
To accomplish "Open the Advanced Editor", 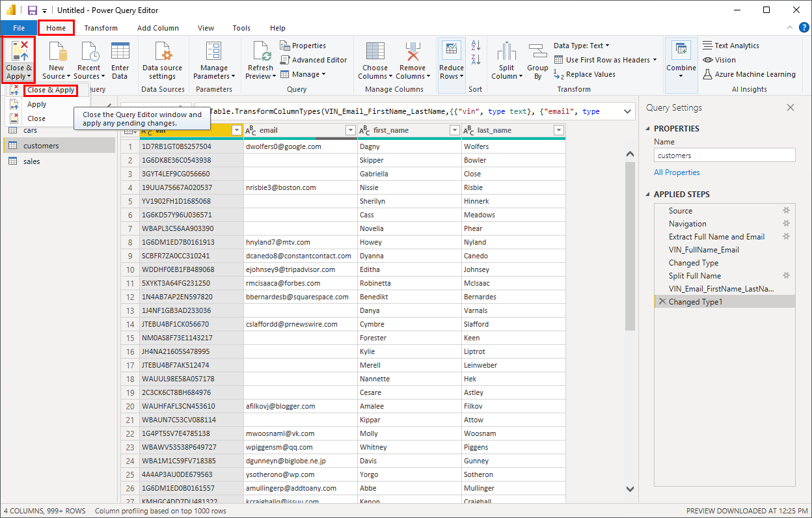I will click(314, 60).
